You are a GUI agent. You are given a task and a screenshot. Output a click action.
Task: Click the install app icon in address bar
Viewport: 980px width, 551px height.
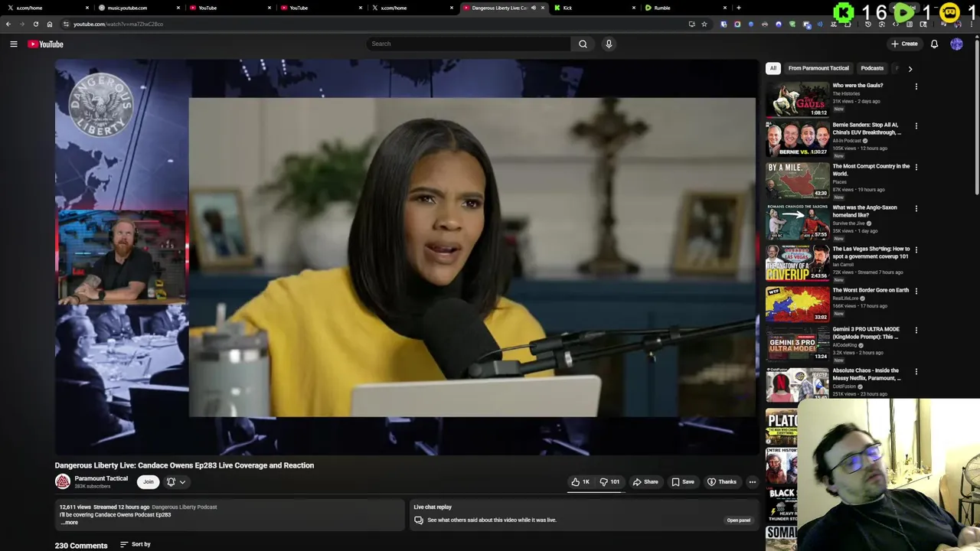pyautogui.click(x=691, y=24)
